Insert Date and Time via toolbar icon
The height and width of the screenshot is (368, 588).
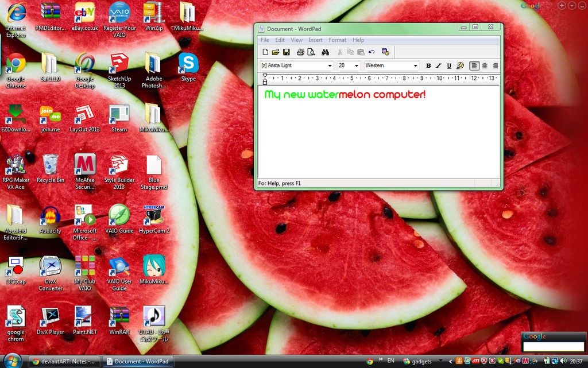pos(385,52)
